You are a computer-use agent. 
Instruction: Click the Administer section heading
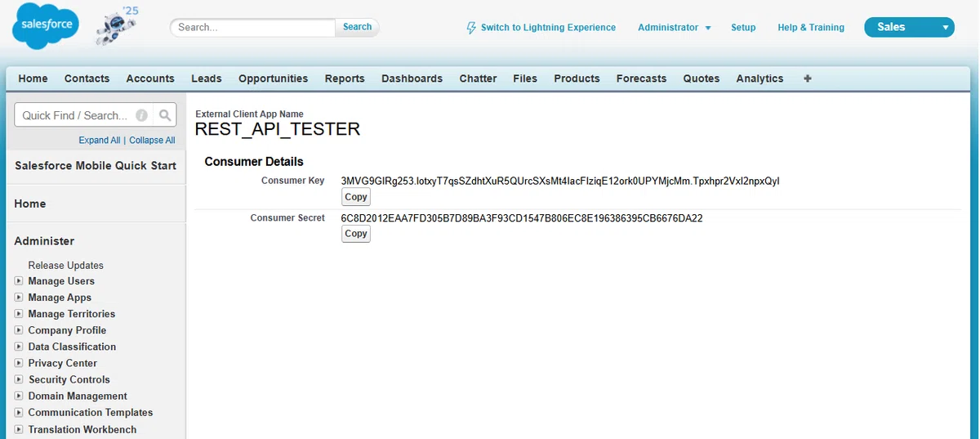tap(44, 241)
